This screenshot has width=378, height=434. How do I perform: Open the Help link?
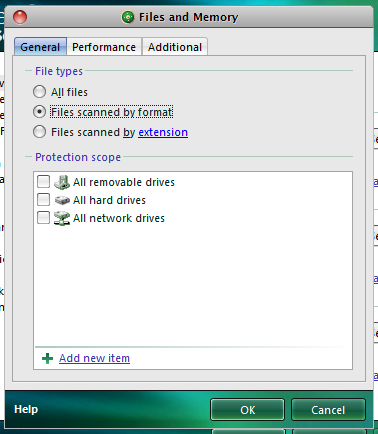tap(26, 409)
